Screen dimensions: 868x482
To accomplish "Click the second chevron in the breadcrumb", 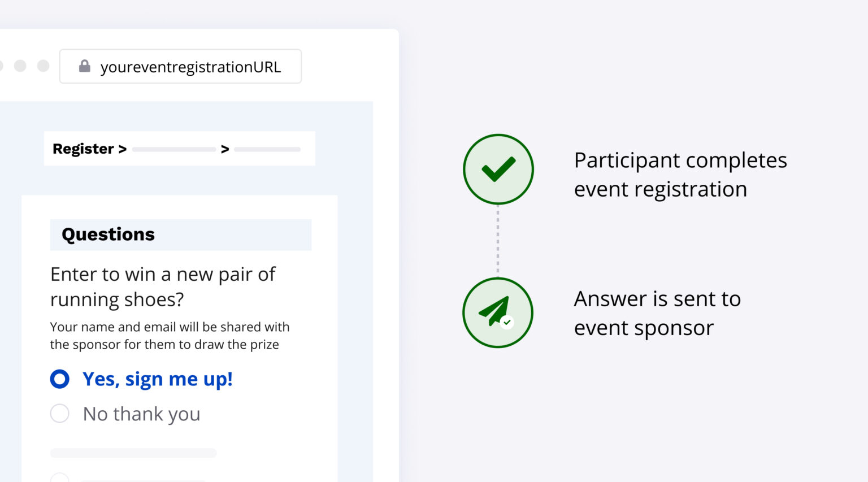I will coord(225,149).
